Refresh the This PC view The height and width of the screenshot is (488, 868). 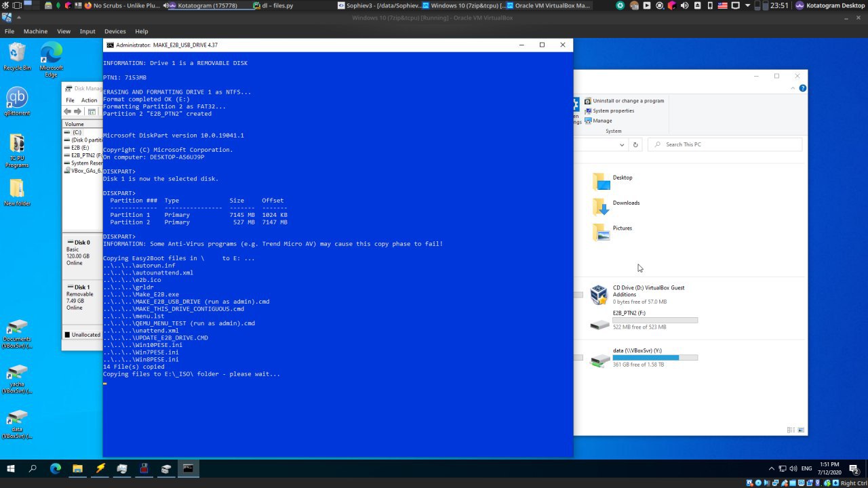coord(635,144)
